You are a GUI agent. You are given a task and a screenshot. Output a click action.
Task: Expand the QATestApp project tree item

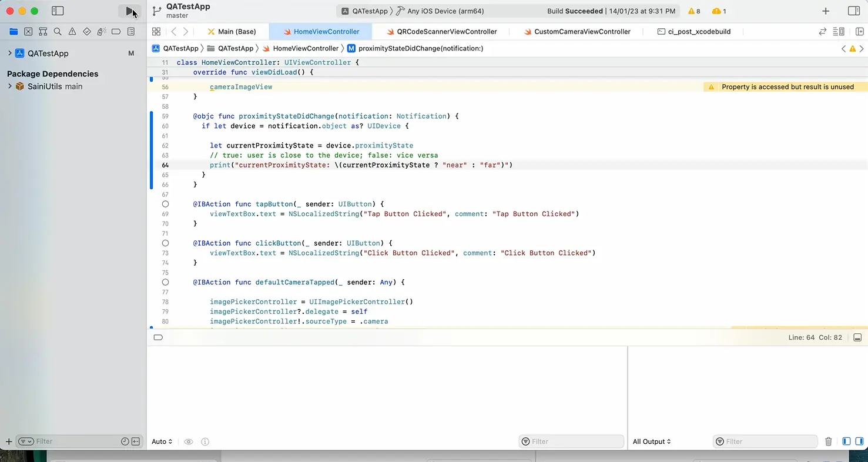point(10,53)
